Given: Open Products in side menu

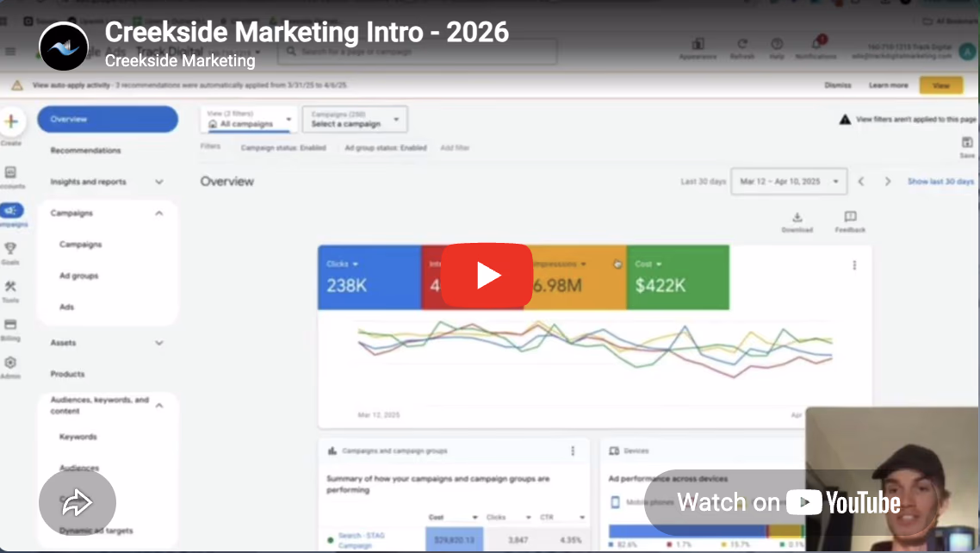Looking at the screenshot, I should coord(67,375).
